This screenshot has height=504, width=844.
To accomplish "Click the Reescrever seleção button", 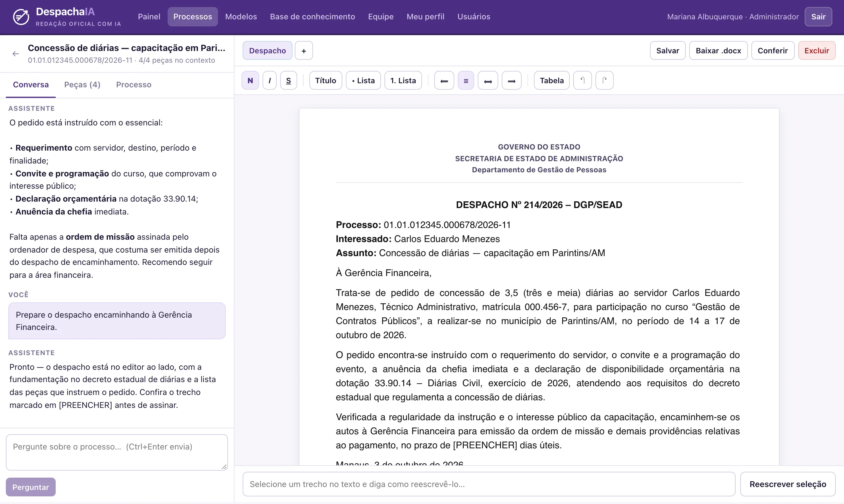I will pyautogui.click(x=788, y=483).
